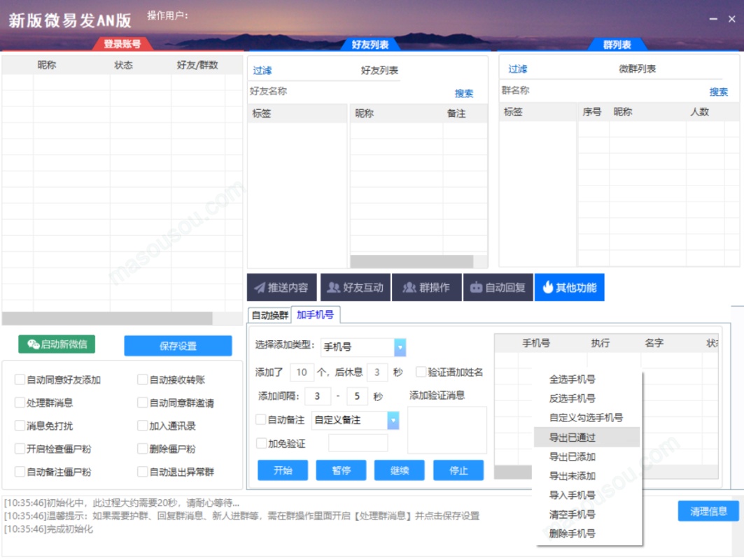
Task: Click 过滤 link in friend list panel
Action: coord(262,71)
